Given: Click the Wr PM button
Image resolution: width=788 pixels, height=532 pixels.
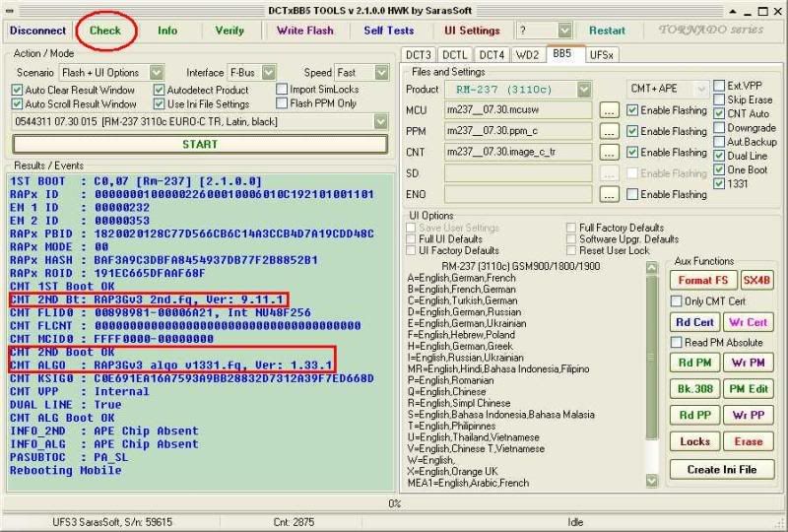Looking at the screenshot, I should pos(749,363).
